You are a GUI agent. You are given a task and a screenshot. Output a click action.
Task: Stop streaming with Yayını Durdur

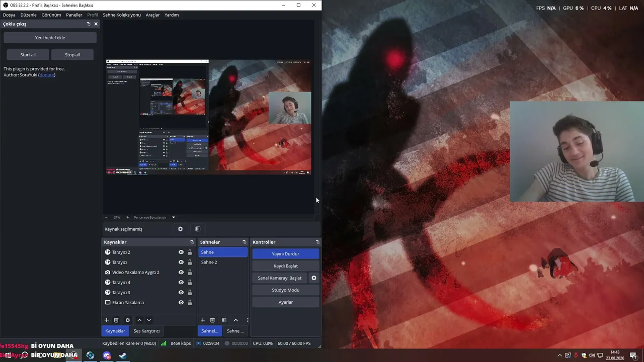[286, 254]
